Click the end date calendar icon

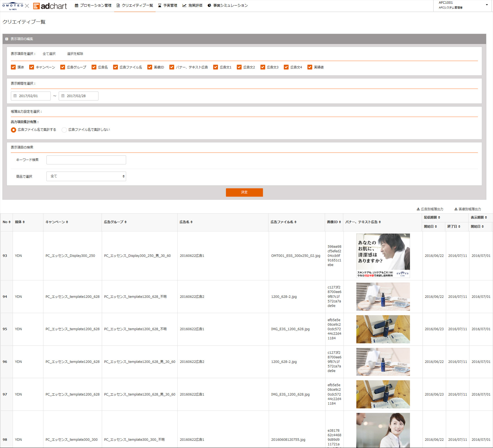click(63, 96)
